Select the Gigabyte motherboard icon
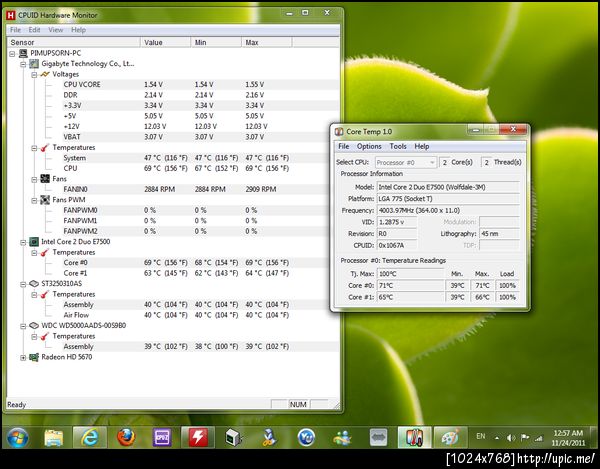This screenshot has height=469, width=600. click(34, 64)
